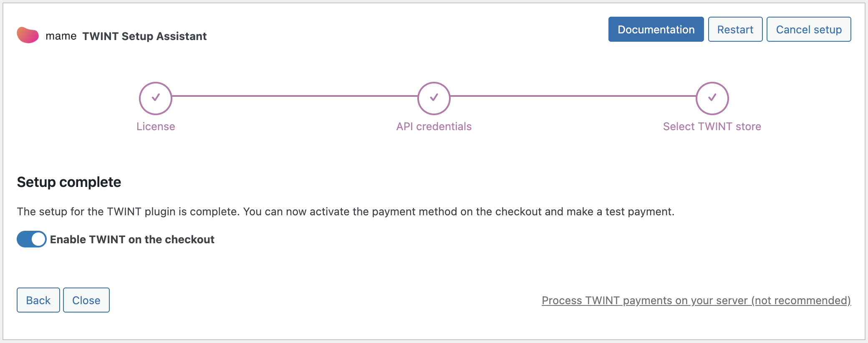Select the License step label
868x343 pixels.
156,126
